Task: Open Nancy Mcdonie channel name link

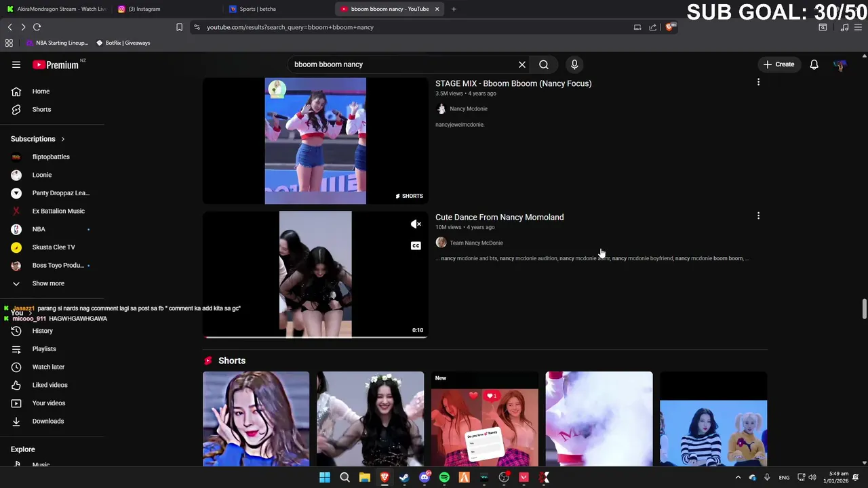Action: point(469,108)
